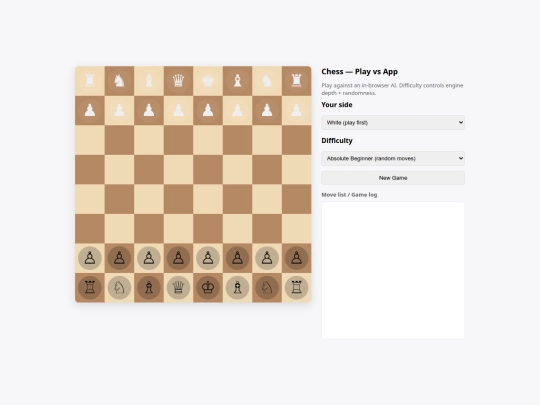Open the Your side dropdown
Screen dimensions: 540x405
click(393, 123)
